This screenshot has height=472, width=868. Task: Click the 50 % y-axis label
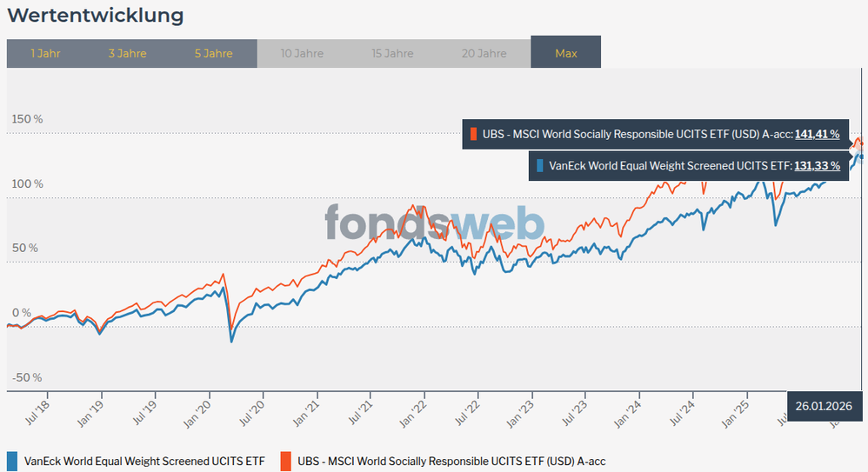click(x=25, y=249)
